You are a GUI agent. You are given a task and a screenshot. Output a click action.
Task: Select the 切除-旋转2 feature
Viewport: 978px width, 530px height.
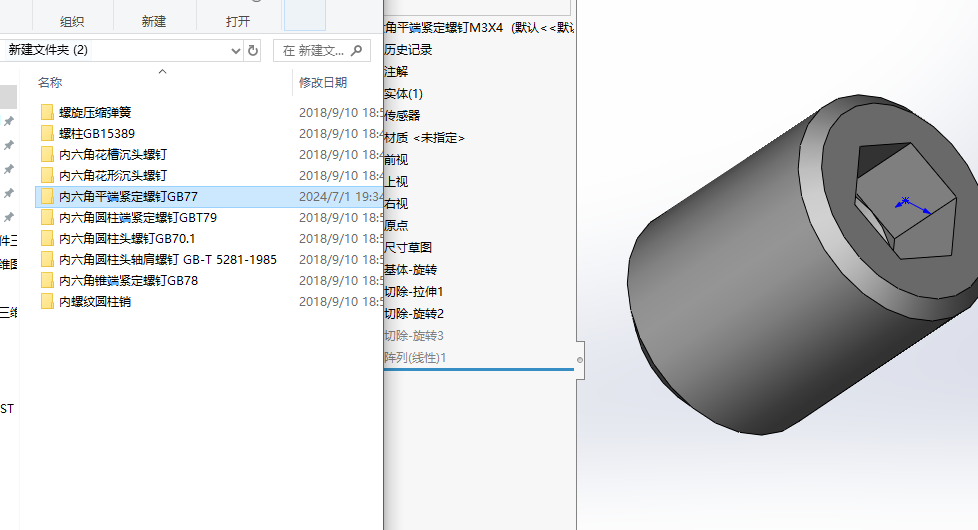pyautogui.click(x=414, y=314)
